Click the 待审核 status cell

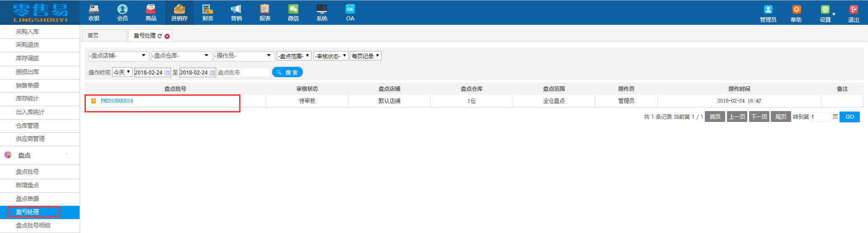point(307,101)
